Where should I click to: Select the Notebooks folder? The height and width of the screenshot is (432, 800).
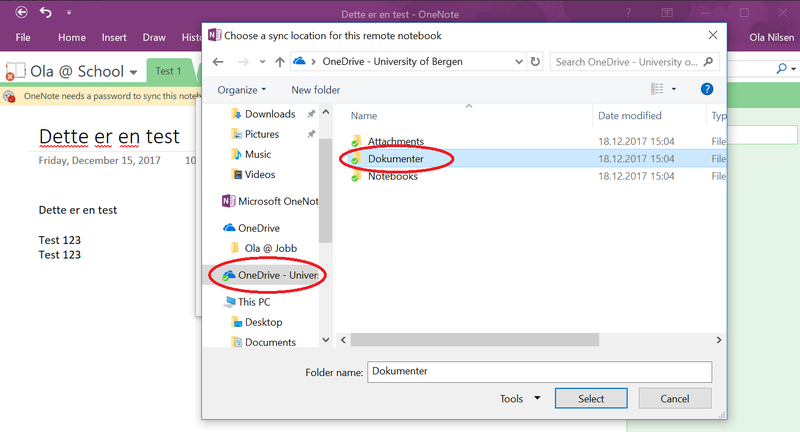(x=393, y=176)
